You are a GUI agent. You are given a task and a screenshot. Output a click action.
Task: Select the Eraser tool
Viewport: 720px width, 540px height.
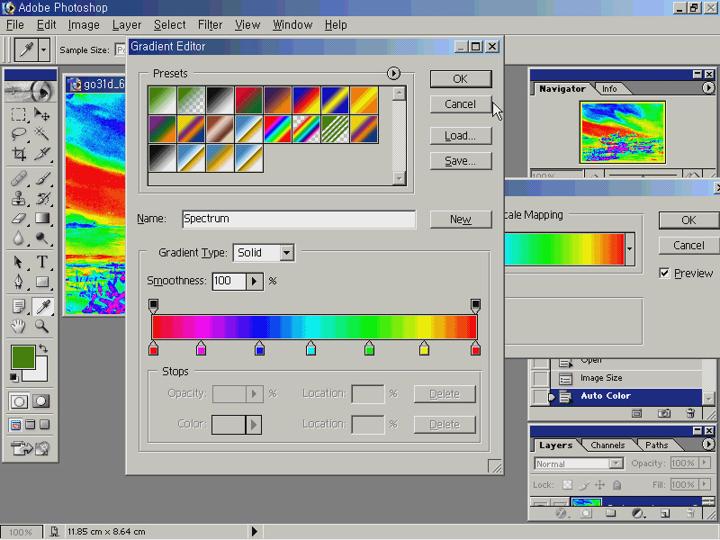pyautogui.click(x=18, y=218)
